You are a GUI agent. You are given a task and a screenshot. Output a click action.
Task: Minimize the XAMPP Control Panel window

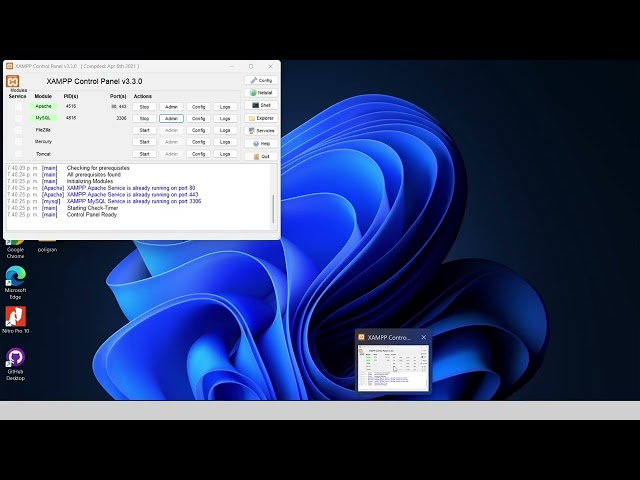232,66
